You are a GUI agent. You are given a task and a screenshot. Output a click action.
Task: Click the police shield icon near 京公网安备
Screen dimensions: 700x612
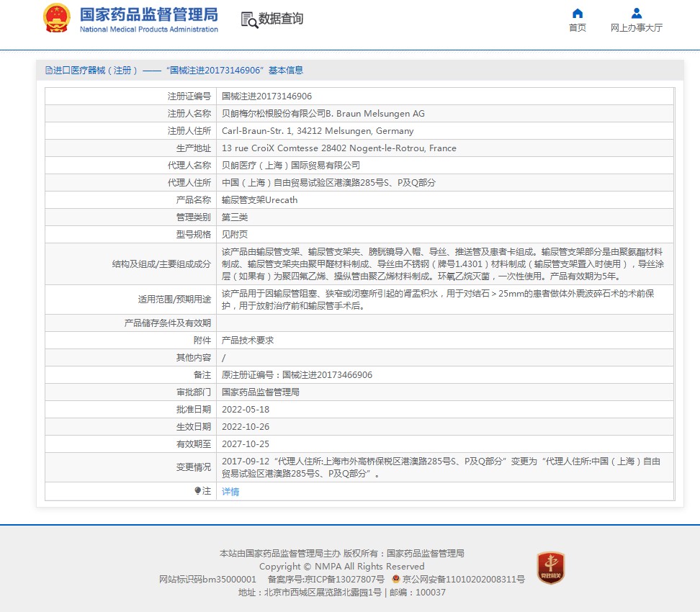click(x=396, y=579)
